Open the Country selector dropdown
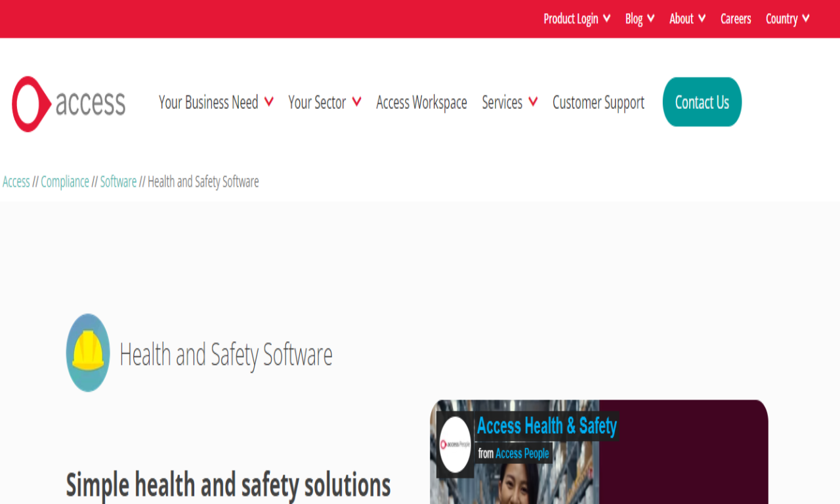The width and height of the screenshot is (840, 504). (x=787, y=19)
